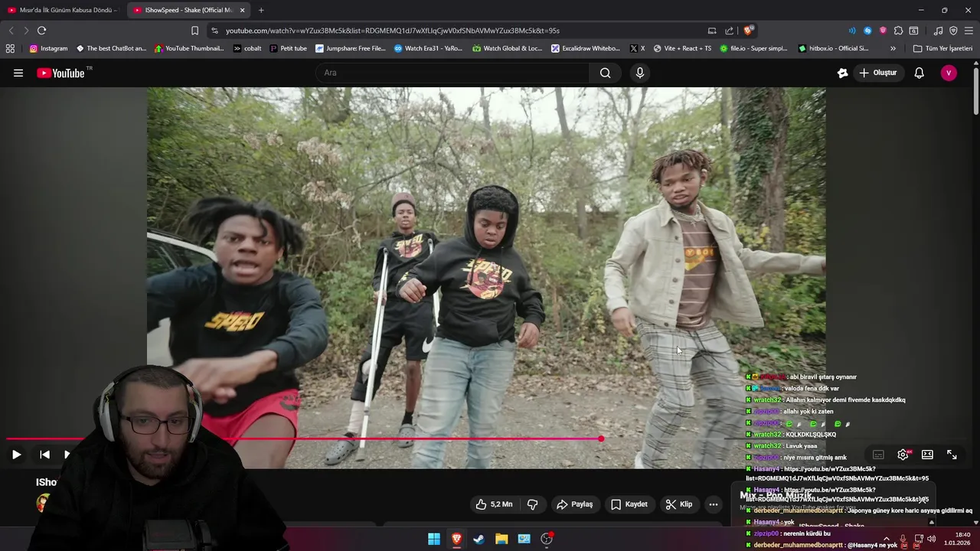
Task: Create a clip using the Klip button
Action: (679, 504)
